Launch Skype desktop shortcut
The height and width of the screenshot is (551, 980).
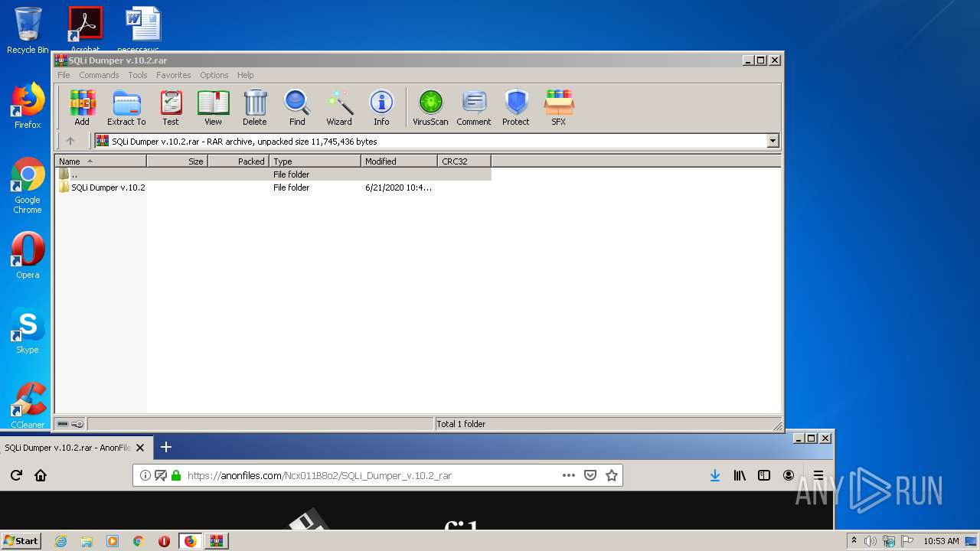[28, 331]
